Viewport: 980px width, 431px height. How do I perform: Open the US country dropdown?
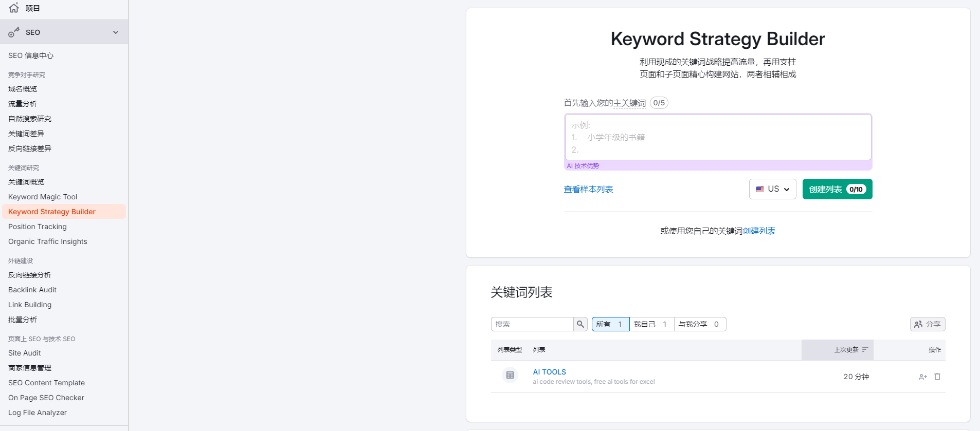click(x=772, y=189)
